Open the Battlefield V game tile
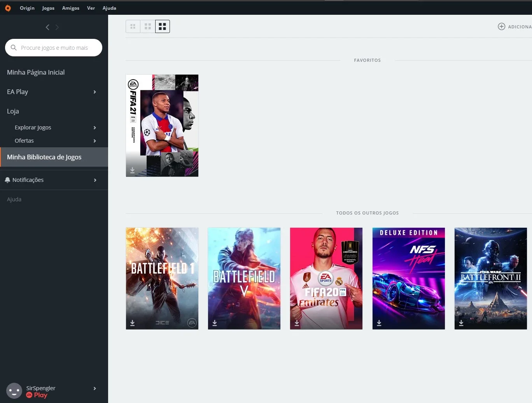The image size is (532, 403). (x=244, y=279)
